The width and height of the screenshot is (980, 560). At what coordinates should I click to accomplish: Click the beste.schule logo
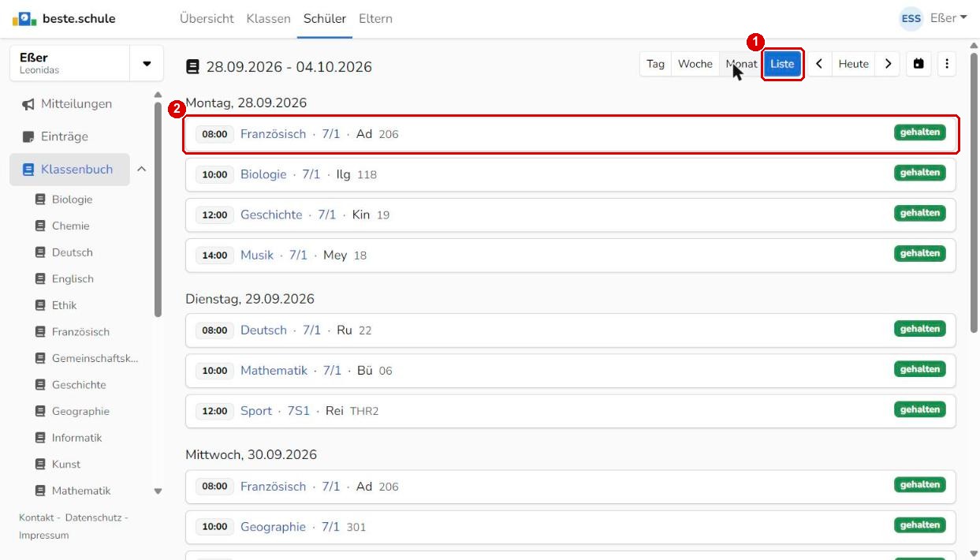(64, 18)
